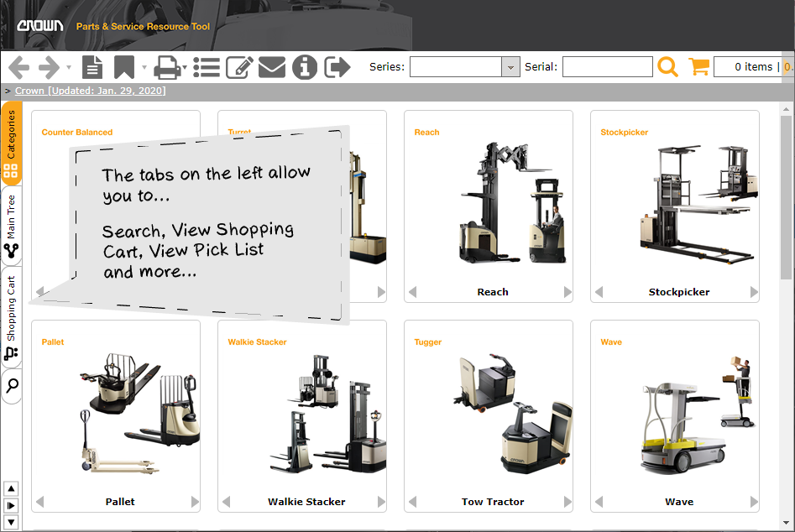Open the Series dropdown
Viewport: 795px width, 532px height.
click(x=509, y=66)
